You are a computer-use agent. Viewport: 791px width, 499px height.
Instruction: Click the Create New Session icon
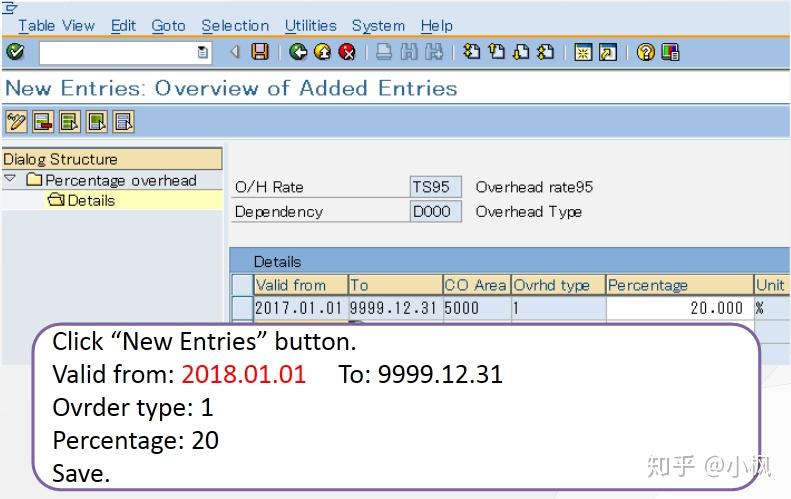(583, 52)
